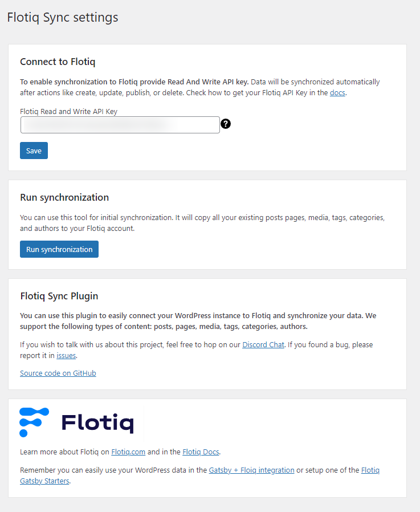Open the Gatsby + Floiq integration link
Screen dimensions: 420x512
pyautogui.click(x=252, y=470)
